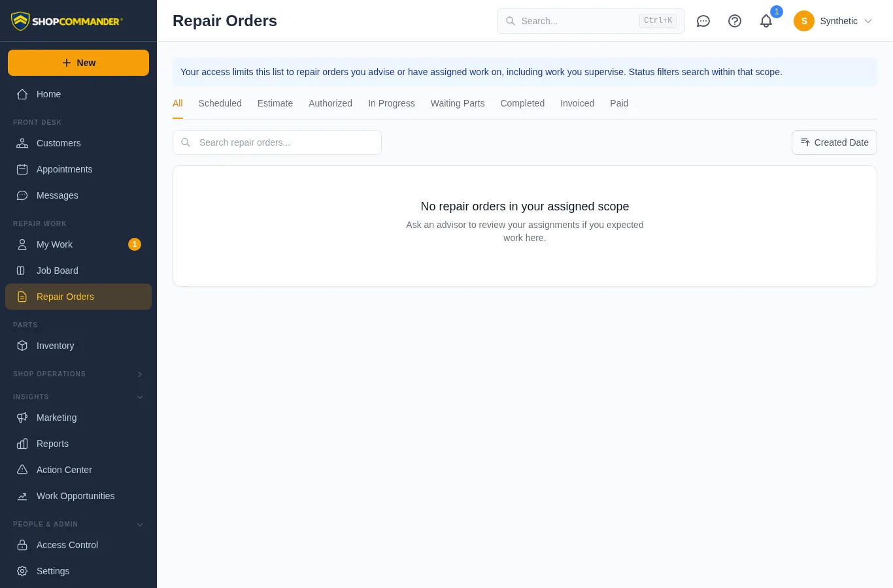Click the Access Control lock icon
The height and width of the screenshot is (588, 893).
click(22, 545)
